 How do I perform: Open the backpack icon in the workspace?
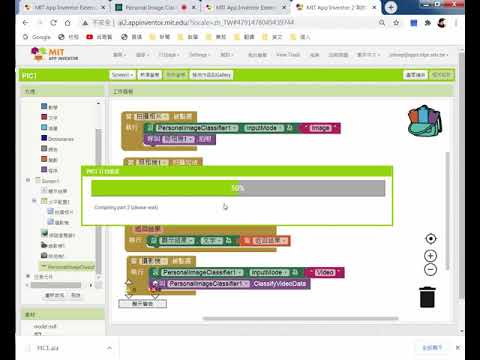425,121
